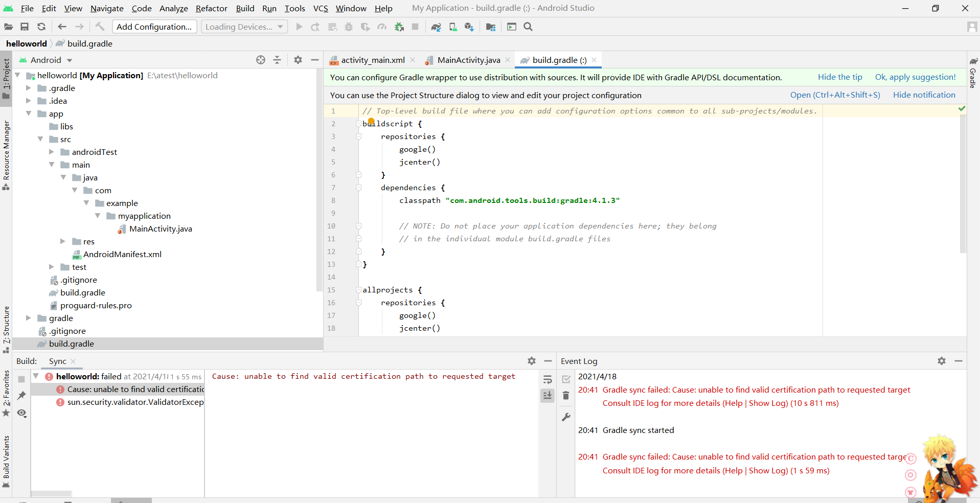Open the Android project view dropdown
The width and height of the screenshot is (980, 503).
pyautogui.click(x=46, y=60)
